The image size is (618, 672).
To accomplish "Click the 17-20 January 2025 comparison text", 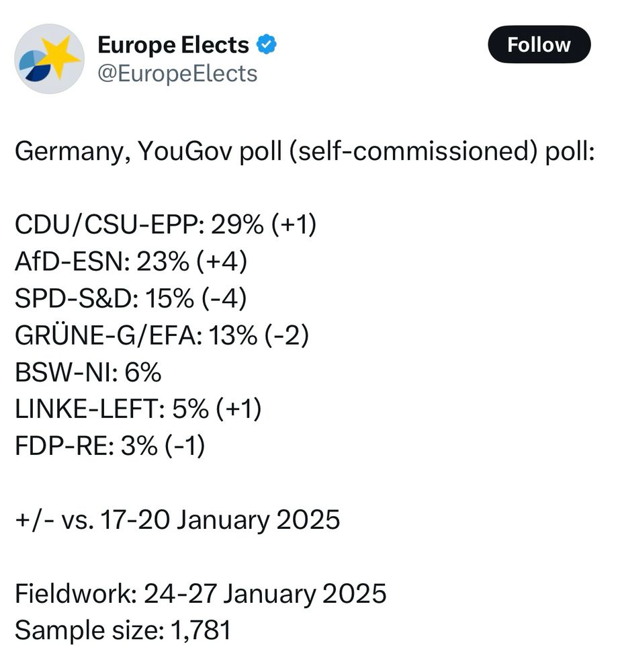I will pos(220,519).
